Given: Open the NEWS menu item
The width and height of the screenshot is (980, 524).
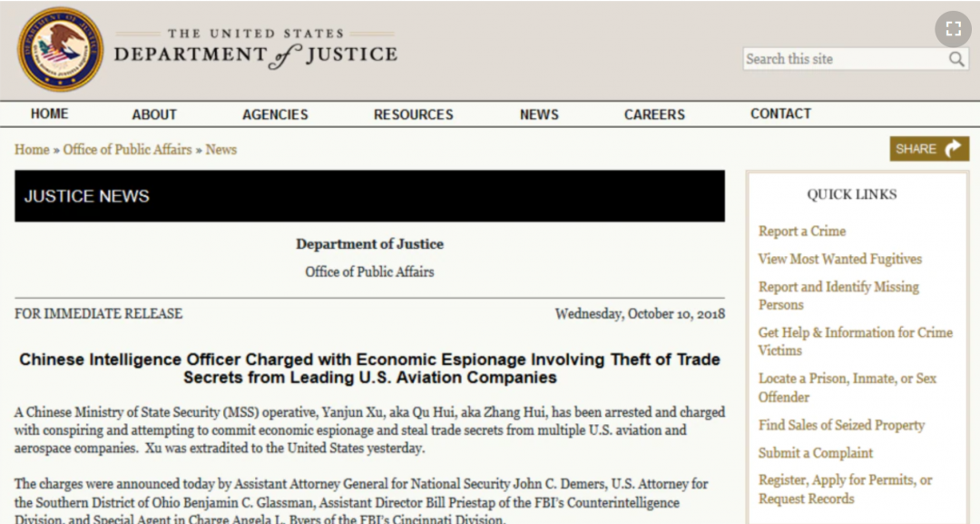Looking at the screenshot, I should point(539,114).
